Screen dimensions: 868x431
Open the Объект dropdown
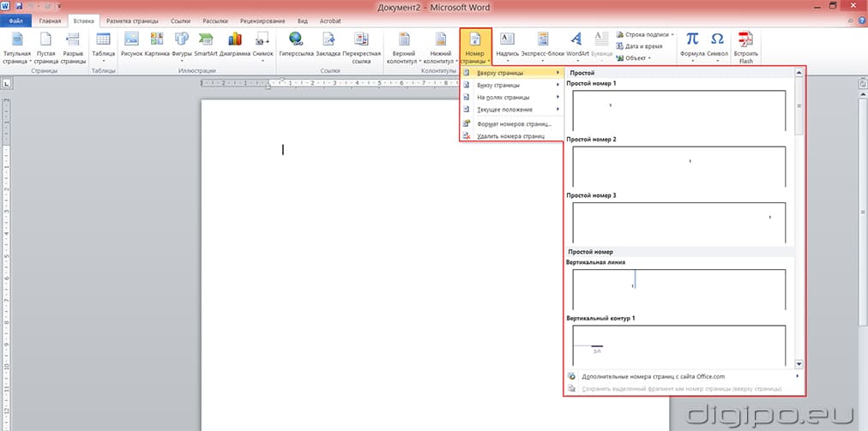tap(636, 58)
